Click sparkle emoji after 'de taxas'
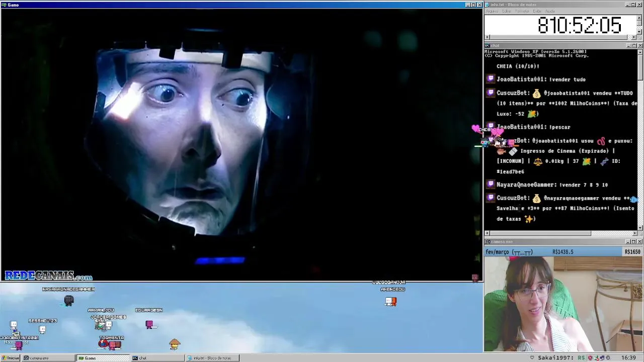 coord(529,219)
